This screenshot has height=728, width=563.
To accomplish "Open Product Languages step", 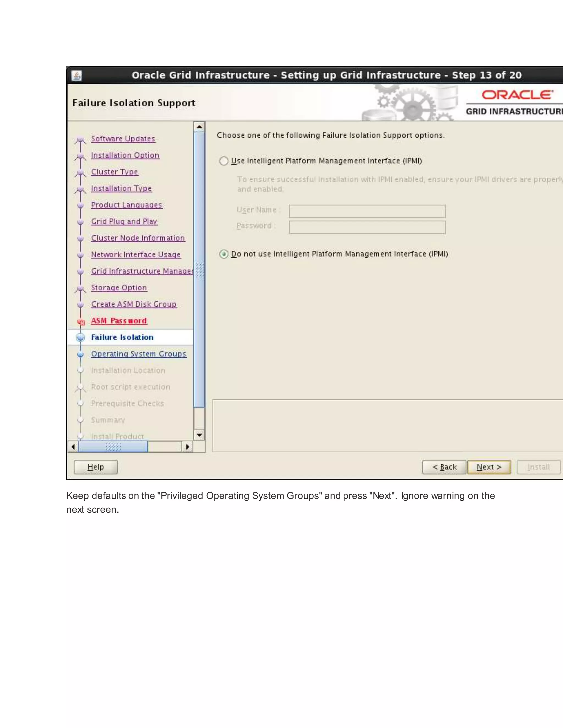I will tap(126, 205).
